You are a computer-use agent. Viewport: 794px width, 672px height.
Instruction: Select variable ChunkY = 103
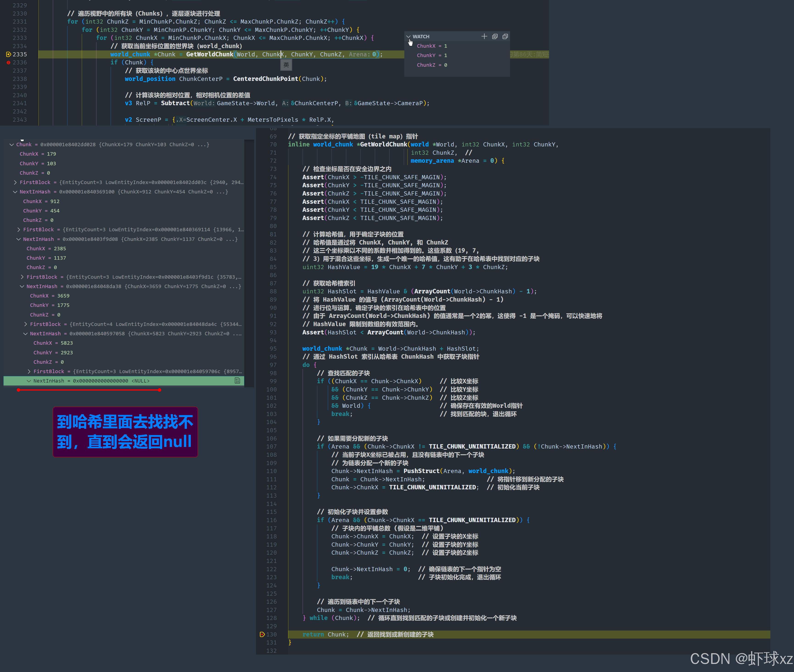click(38, 163)
